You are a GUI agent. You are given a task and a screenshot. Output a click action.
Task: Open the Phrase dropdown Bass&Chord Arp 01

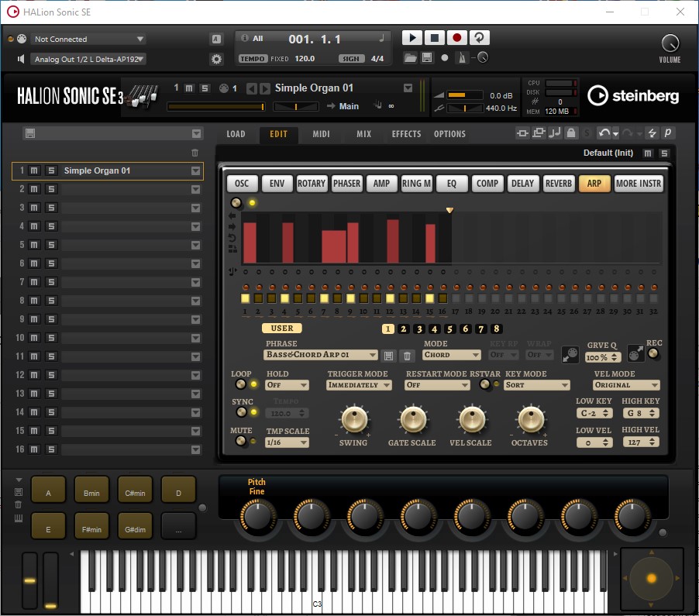(x=321, y=355)
